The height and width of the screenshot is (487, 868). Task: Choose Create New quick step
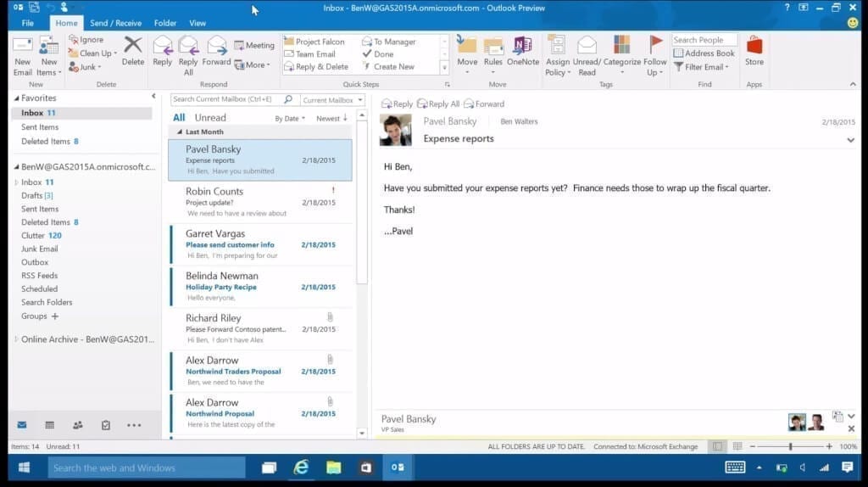pos(388,66)
